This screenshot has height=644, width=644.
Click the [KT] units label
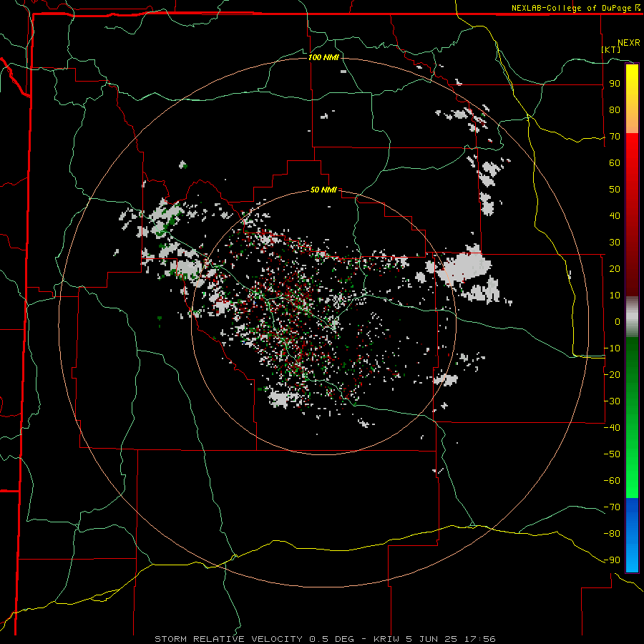(610, 49)
